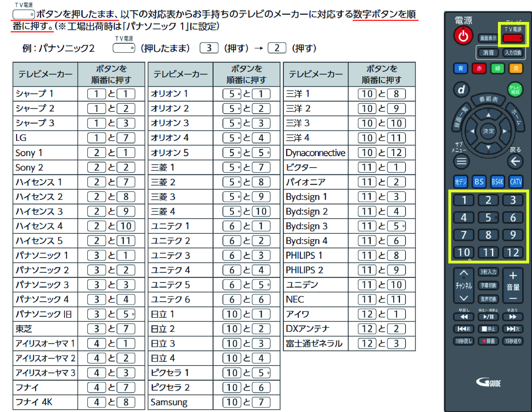Click the チャンネル down chevron
This screenshot has height=412, width=532.
[x=463, y=298]
